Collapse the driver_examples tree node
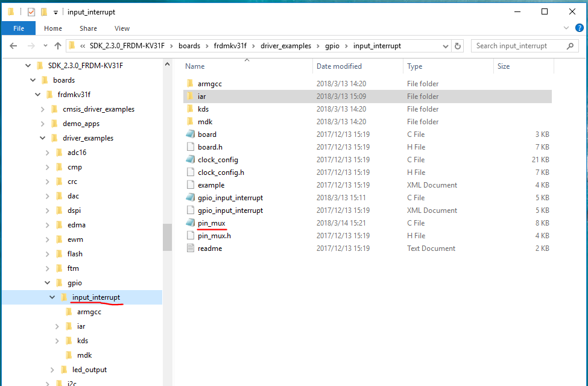This screenshot has height=386, width=588. pos(43,138)
